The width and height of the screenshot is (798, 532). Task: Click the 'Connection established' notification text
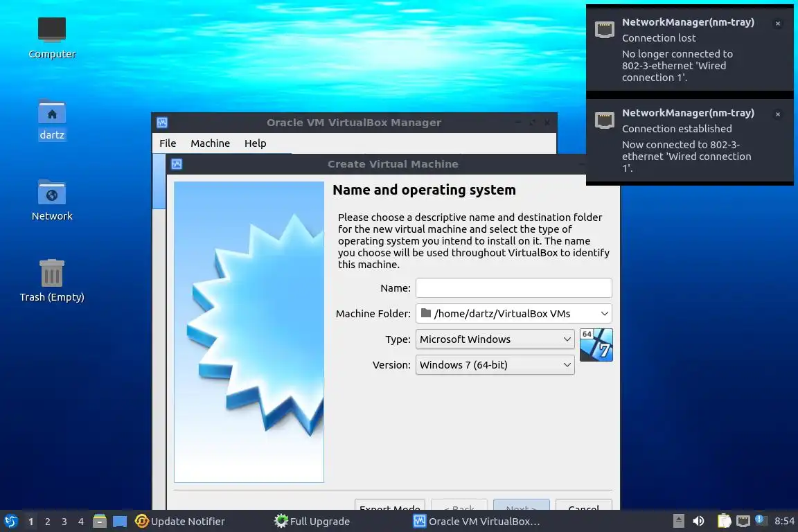pyautogui.click(x=677, y=129)
